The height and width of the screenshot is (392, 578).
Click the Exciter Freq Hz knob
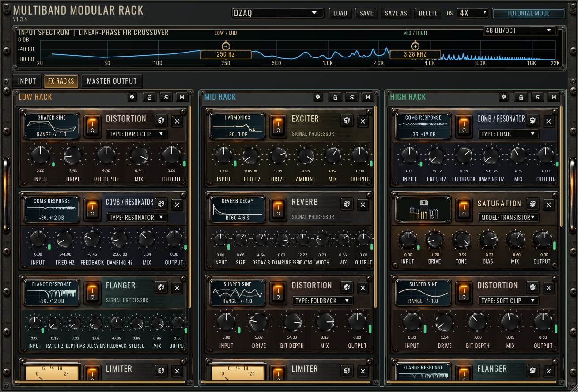pyautogui.click(x=250, y=155)
